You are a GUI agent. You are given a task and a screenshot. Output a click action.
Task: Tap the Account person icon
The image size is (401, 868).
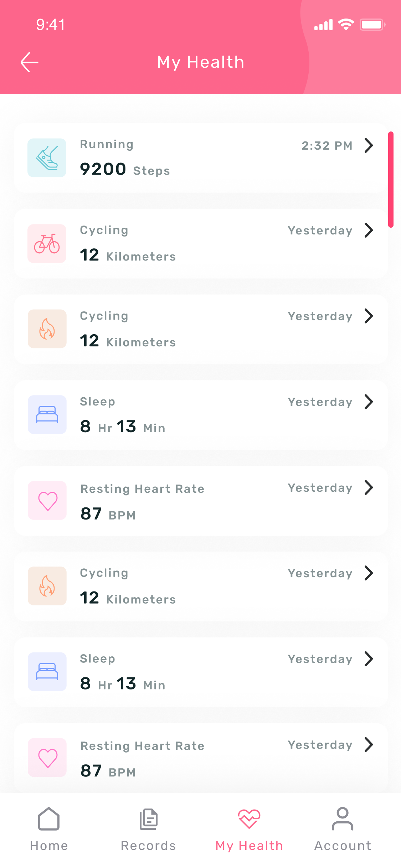pyautogui.click(x=343, y=819)
